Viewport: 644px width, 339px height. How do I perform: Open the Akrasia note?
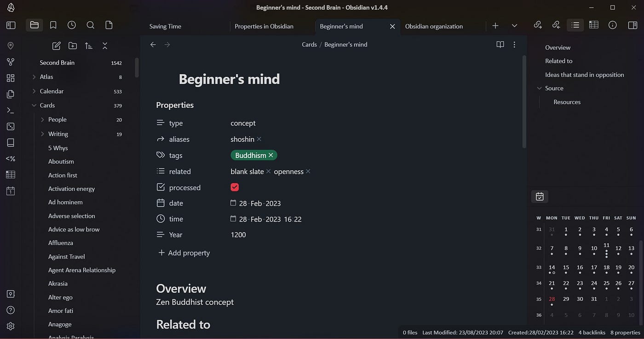(x=58, y=284)
